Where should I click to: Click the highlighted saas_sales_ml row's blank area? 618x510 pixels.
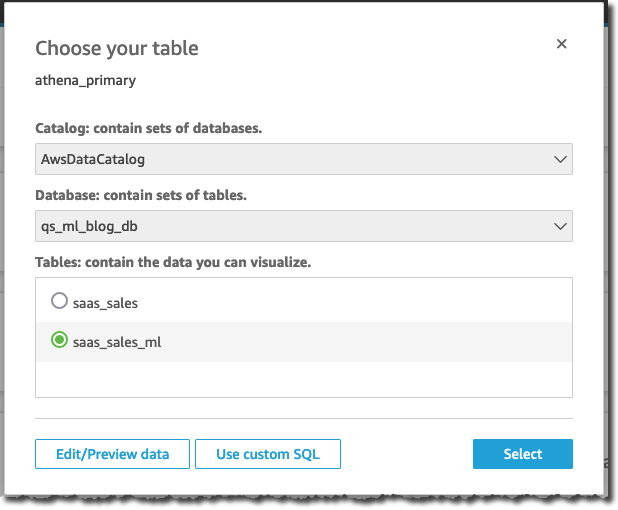pyautogui.click(x=380, y=342)
